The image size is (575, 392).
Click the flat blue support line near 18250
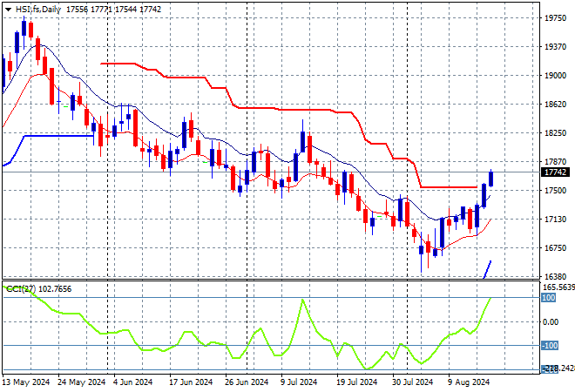point(58,136)
